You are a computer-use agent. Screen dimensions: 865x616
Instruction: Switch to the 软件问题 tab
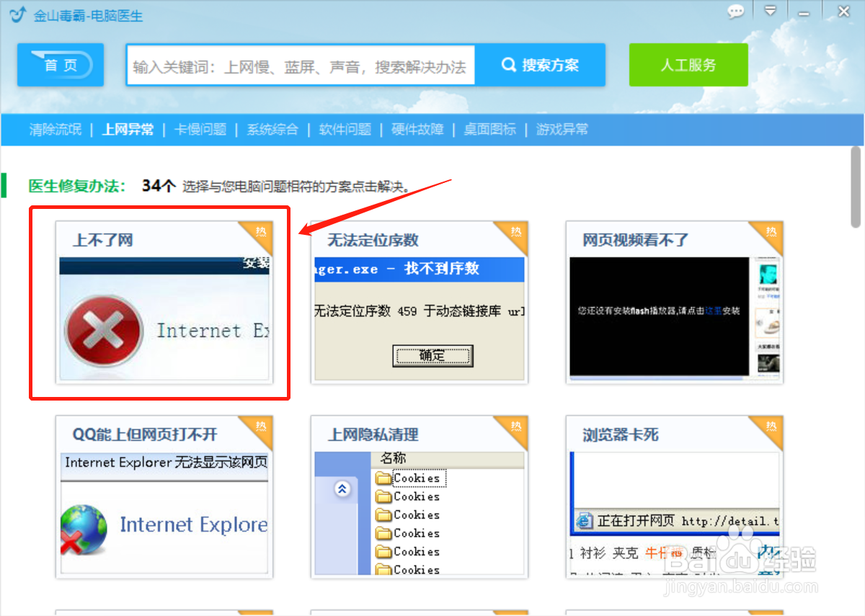[345, 130]
